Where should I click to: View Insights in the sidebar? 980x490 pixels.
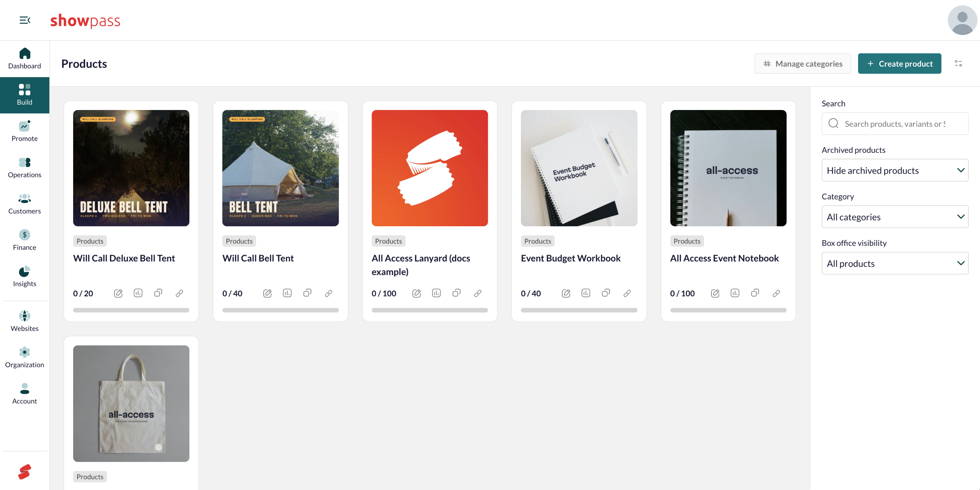click(25, 277)
